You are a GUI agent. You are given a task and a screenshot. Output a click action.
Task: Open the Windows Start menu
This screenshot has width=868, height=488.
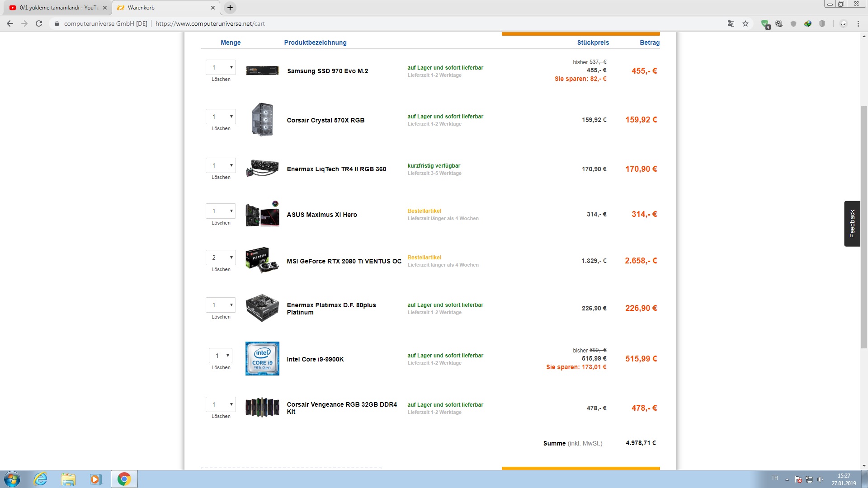click(12, 479)
